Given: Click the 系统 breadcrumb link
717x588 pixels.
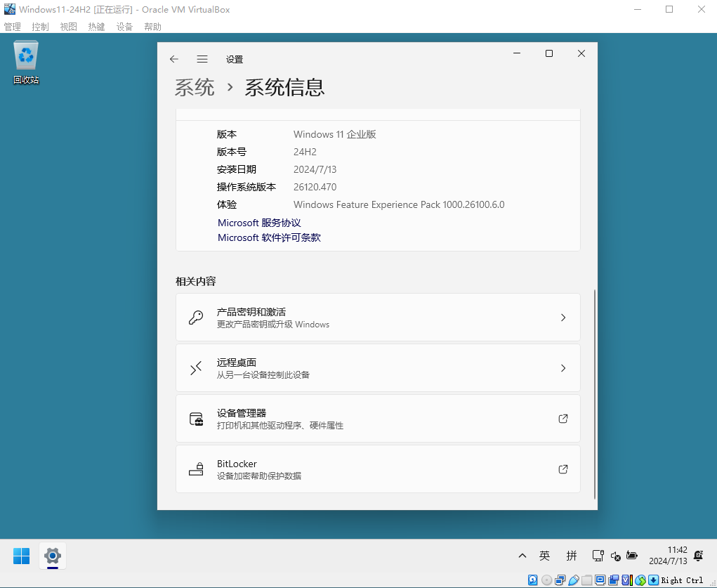Looking at the screenshot, I should point(195,87).
